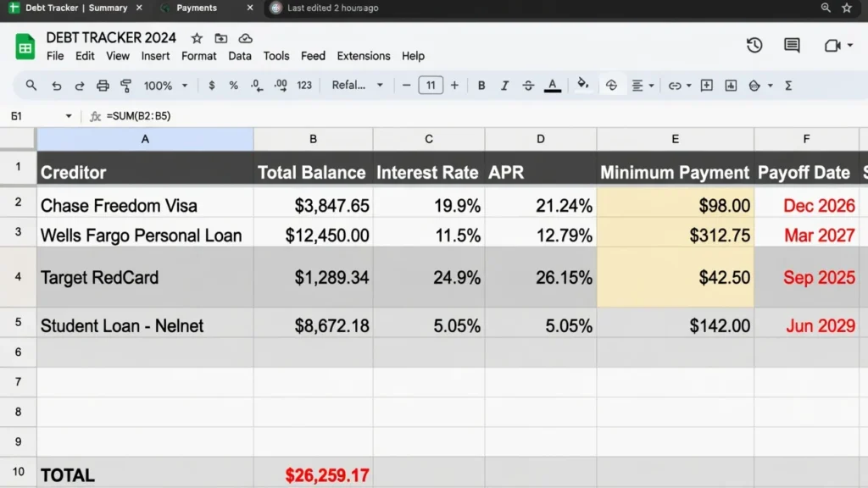Format as percent
Screen dimensions: 868x488
point(234,86)
